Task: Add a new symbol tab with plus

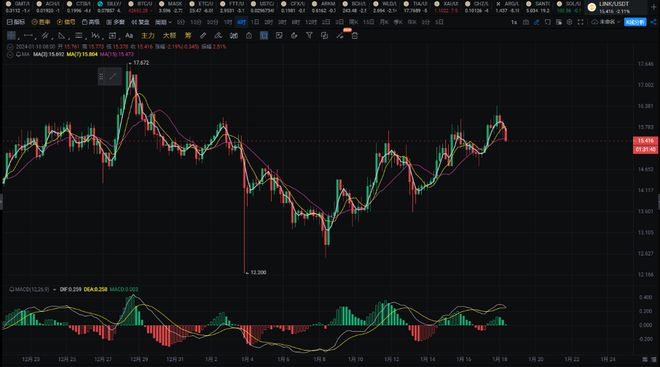Action: [x=654, y=7]
